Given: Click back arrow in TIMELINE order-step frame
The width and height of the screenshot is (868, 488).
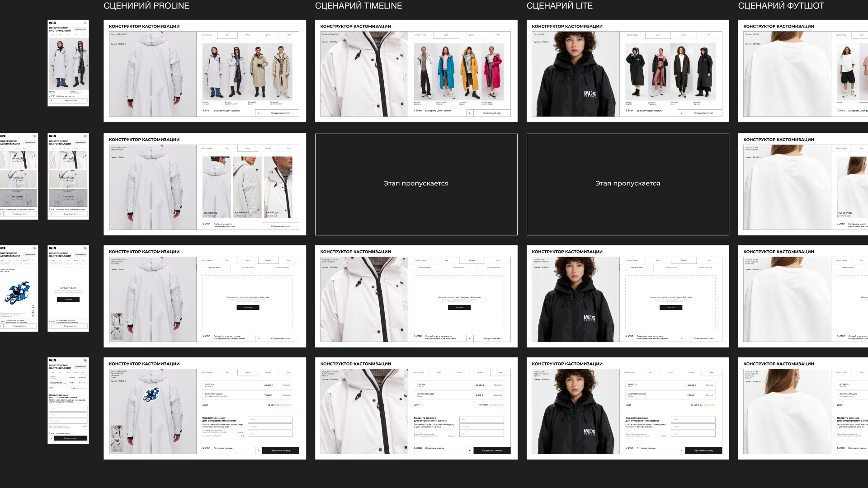Looking at the screenshot, I should pos(470,450).
